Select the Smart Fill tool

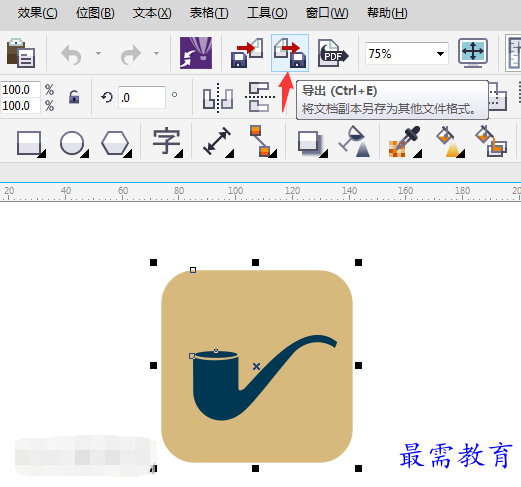point(491,141)
